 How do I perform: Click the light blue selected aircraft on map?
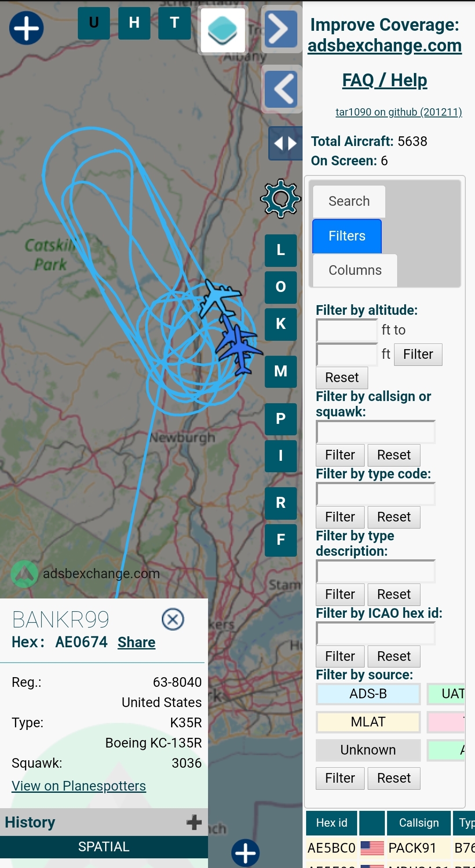click(219, 298)
